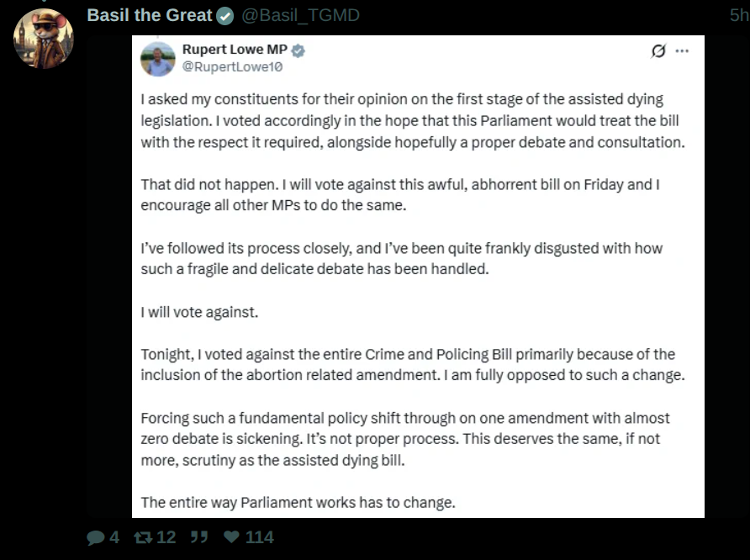Click the Rupert Lowe MP name

tap(235, 50)
